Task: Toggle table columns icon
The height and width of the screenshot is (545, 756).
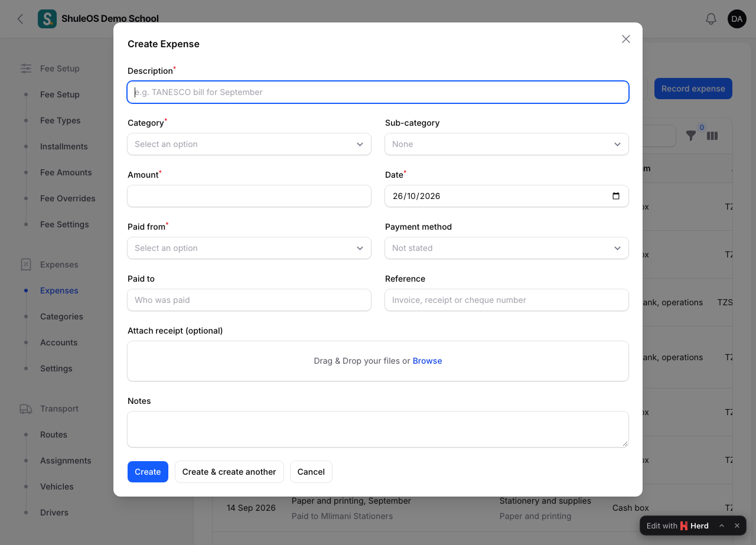Action: pos(712,136)
